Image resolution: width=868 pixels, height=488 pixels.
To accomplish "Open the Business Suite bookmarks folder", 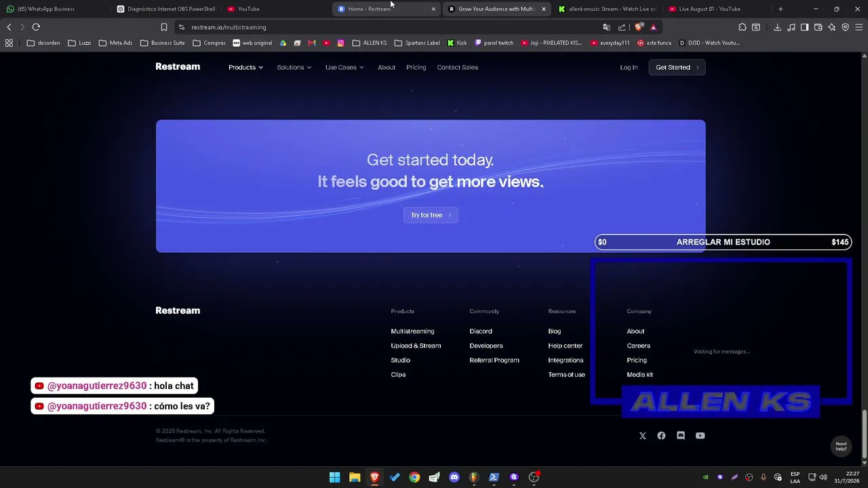I will pos(163,43).
